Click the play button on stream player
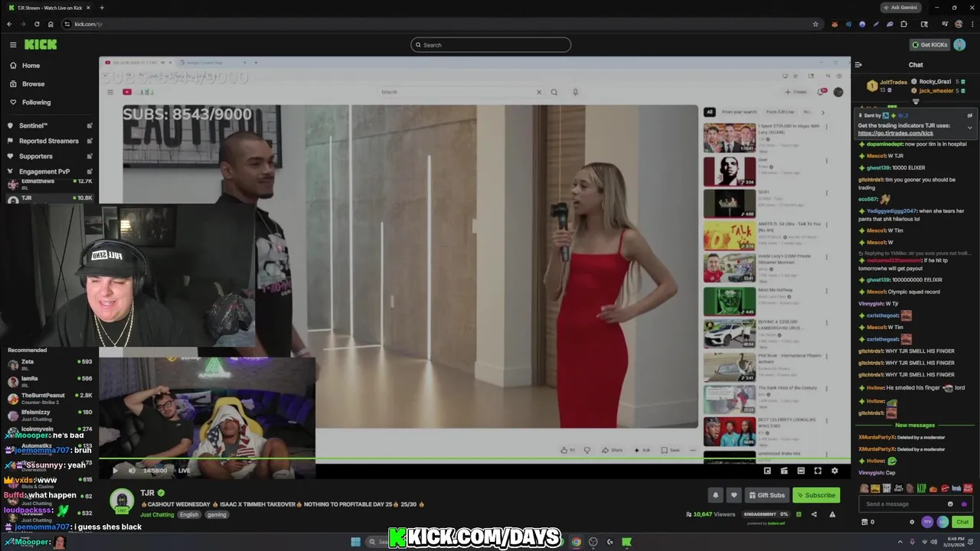This screenshot has width=980, height=551. [116, 471]
